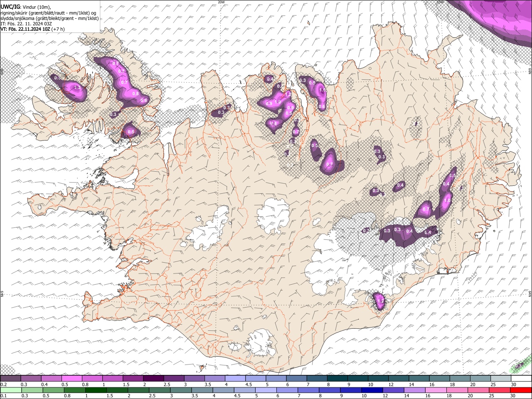Pick bright red rain swatch after 30
532x399 pixels.
pyautogui.click(x=521, y=390)
